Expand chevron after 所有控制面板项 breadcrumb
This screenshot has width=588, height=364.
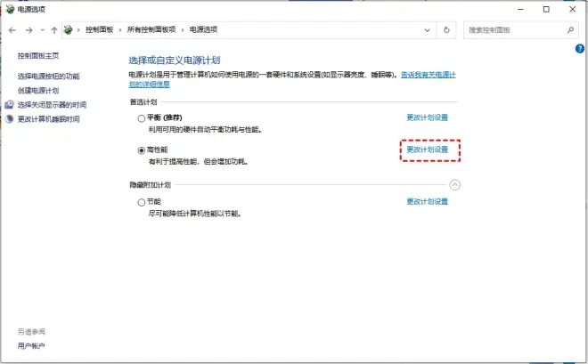(183, 30)
